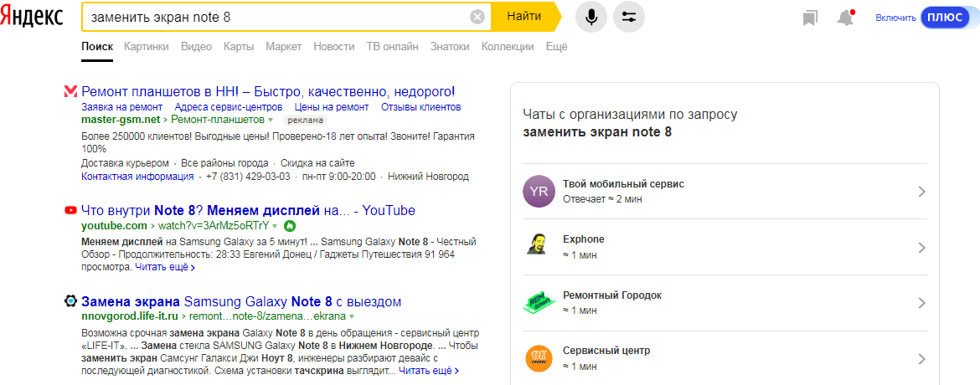Click into the search input field
The image size is (980, 385).
coord(276,17)
